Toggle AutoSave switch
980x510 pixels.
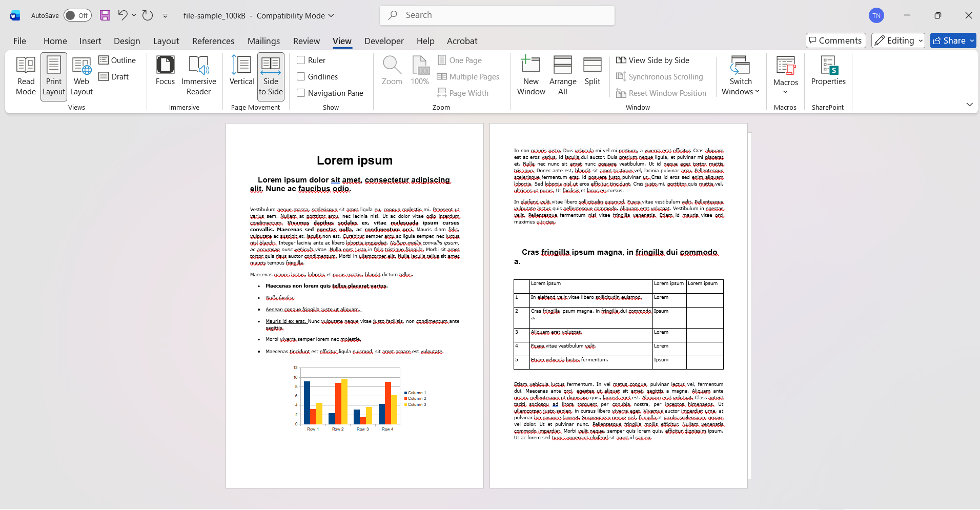77,15
